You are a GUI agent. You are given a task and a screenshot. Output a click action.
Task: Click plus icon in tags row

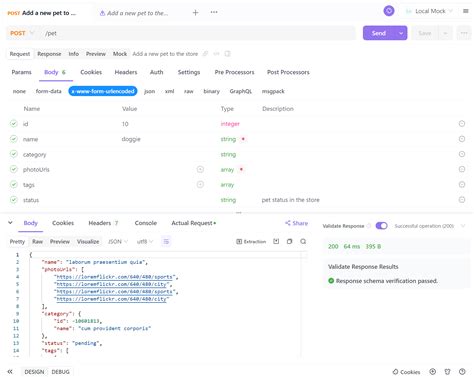pos(200,184)
